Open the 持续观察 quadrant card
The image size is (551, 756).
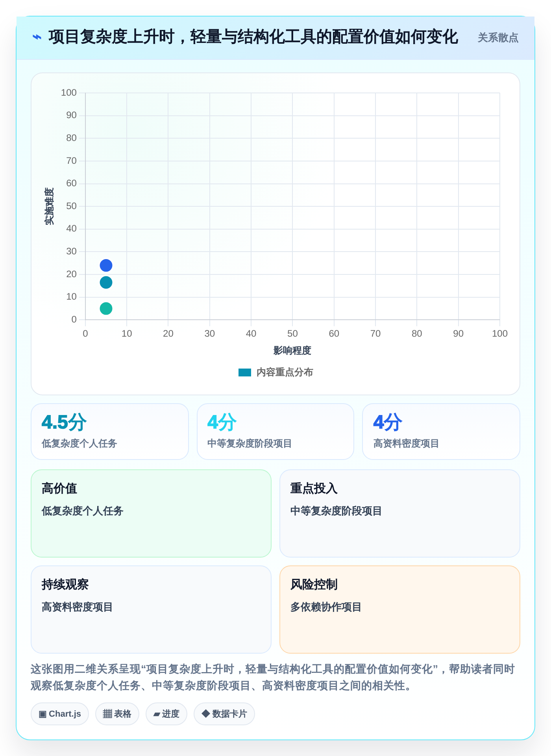[x=151, y=610]
